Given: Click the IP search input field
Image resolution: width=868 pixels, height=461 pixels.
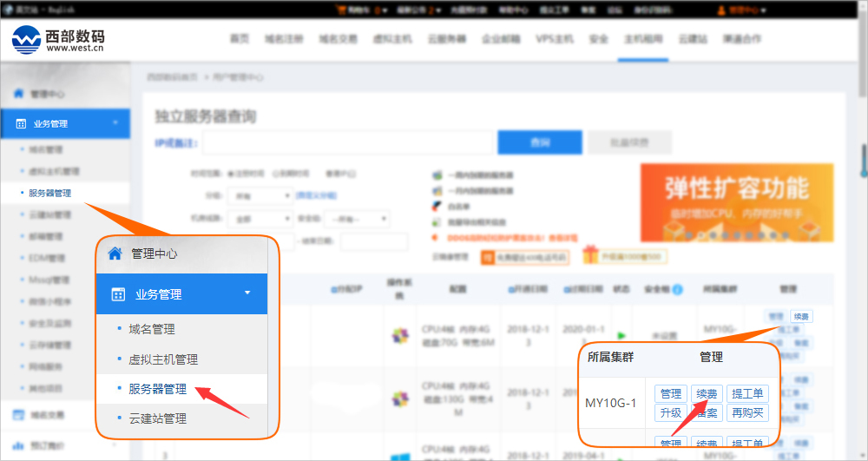Looking at the screenshot, I should coord(348,142).
